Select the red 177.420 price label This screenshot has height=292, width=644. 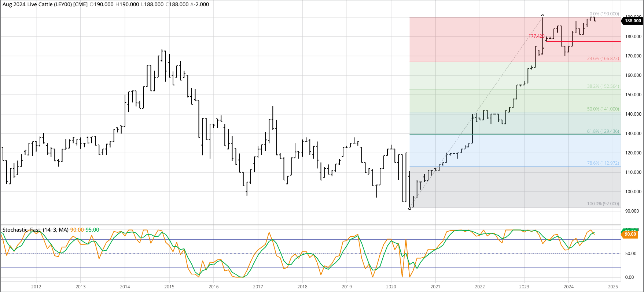[x=537, y=36]
